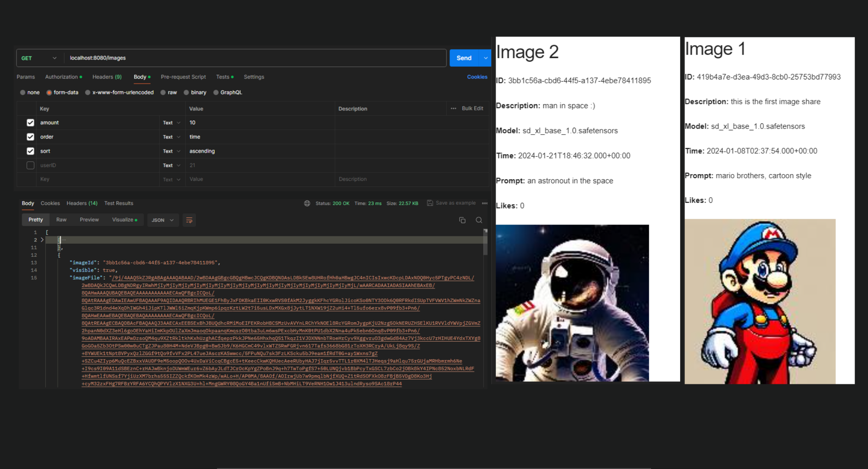Select the form-data radio button
Image resolution: width=868 pixels, height=469 pixels.
pos(49,92)
